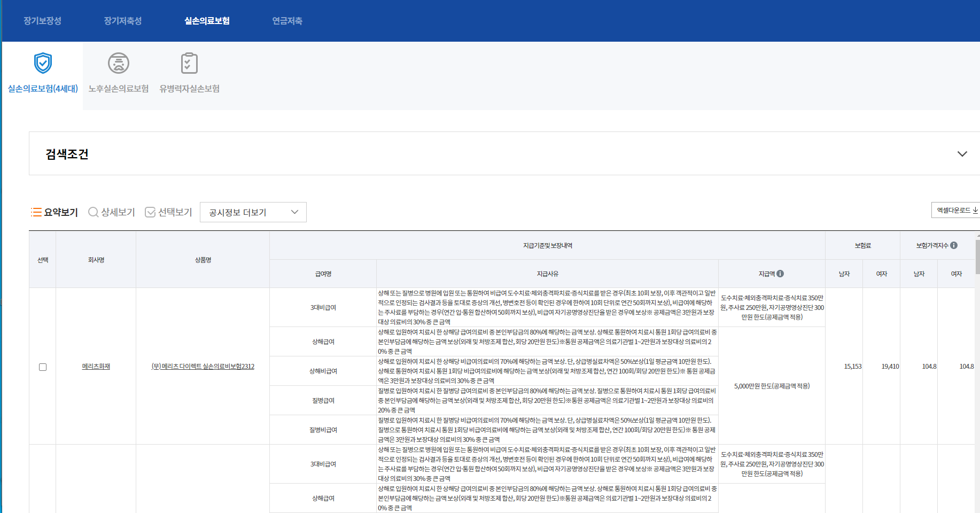Click the info icon next to 보험가격지수
The image size is (980, 513).
click(954, 245)
